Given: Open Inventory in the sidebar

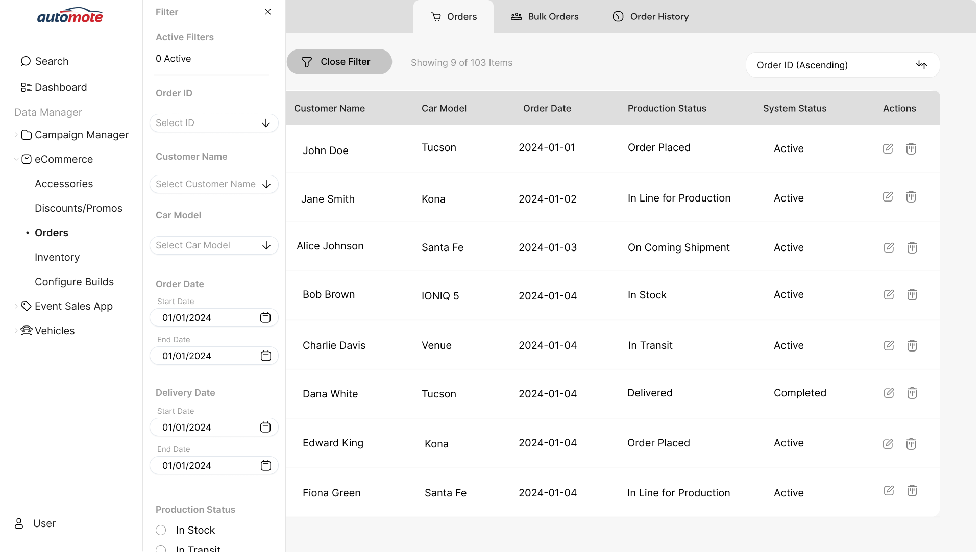Looking at the screenshot, I should [x=57, y=257].
